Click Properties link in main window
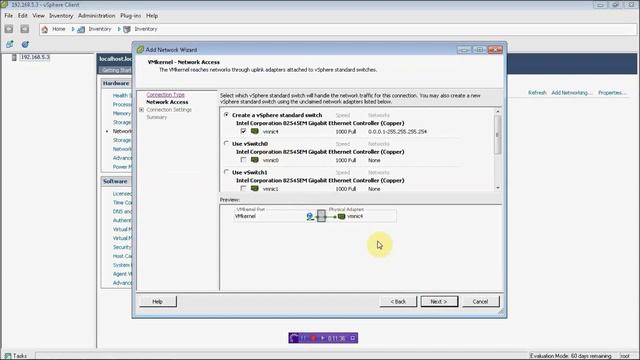 (611, 93)
